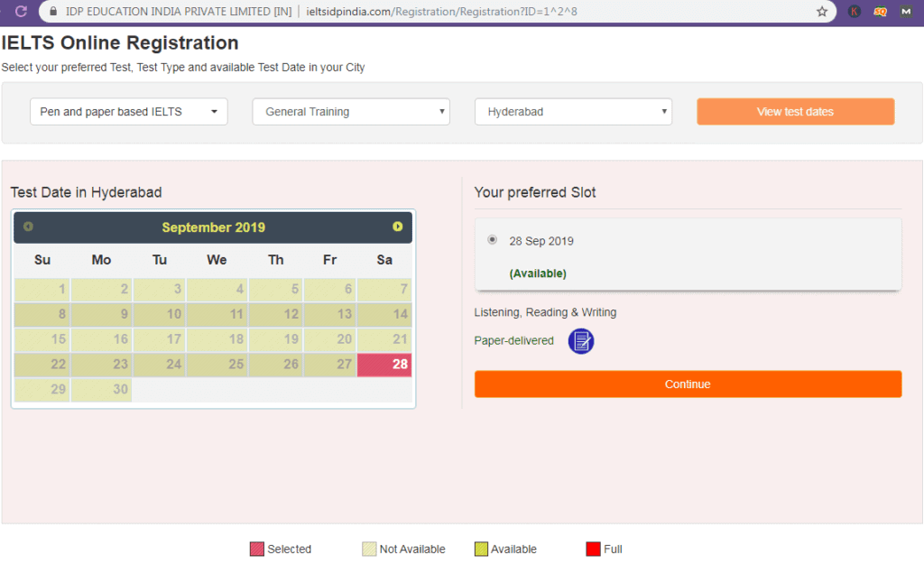Click date 30 in the calendar
This screenshot has height=583, width=924.
point(101,389)
